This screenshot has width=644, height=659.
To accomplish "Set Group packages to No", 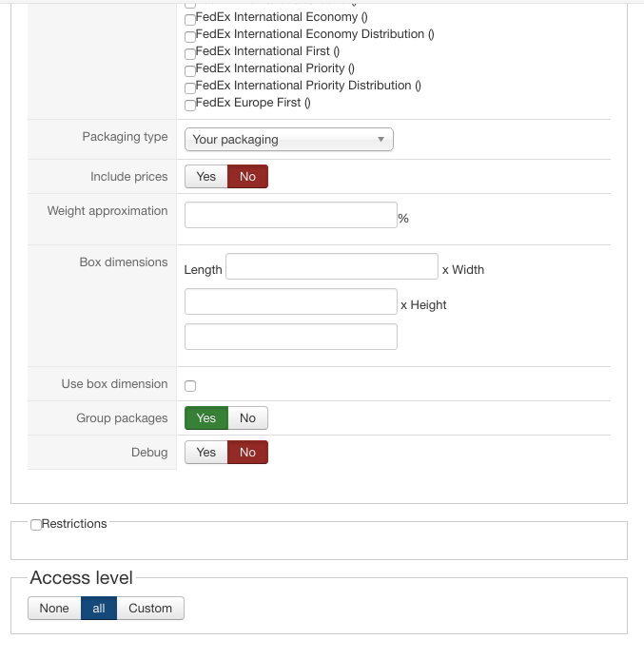I will tap(247, 418).
